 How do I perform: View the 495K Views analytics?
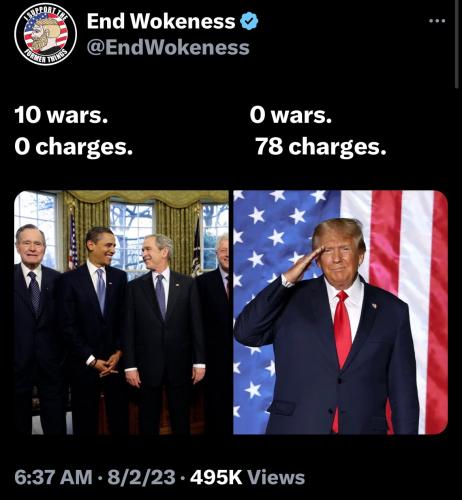coord(247,477)
